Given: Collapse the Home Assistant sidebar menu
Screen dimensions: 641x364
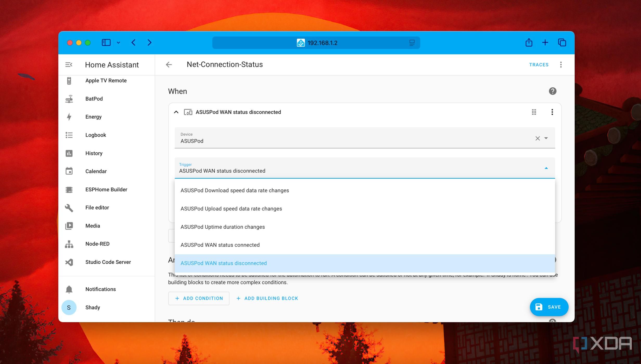Looking at the screenshot, I should pyautogui.click(x=69, y=65).
